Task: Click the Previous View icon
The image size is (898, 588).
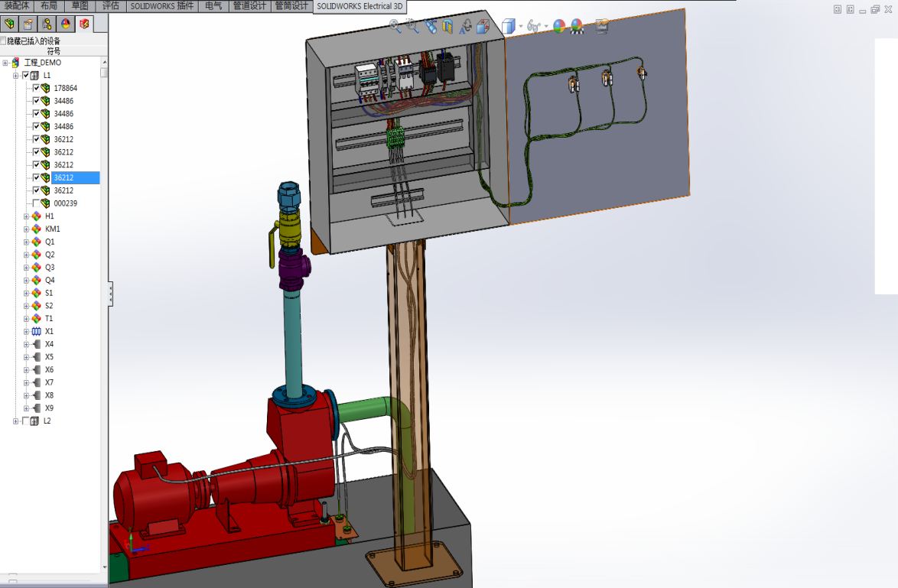Action: [431, 26]
